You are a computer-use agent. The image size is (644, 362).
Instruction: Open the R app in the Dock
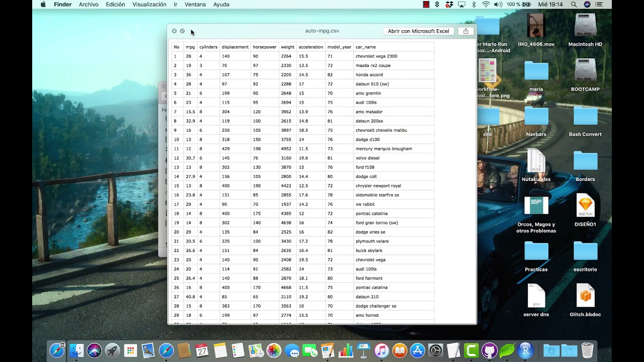(526, 350)
